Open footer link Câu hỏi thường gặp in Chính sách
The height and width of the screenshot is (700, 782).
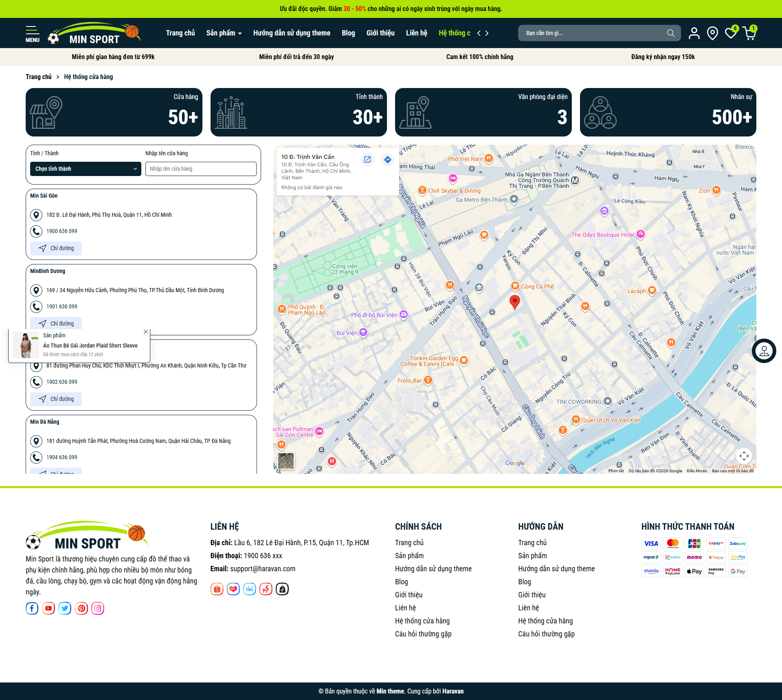click(423, 634)
